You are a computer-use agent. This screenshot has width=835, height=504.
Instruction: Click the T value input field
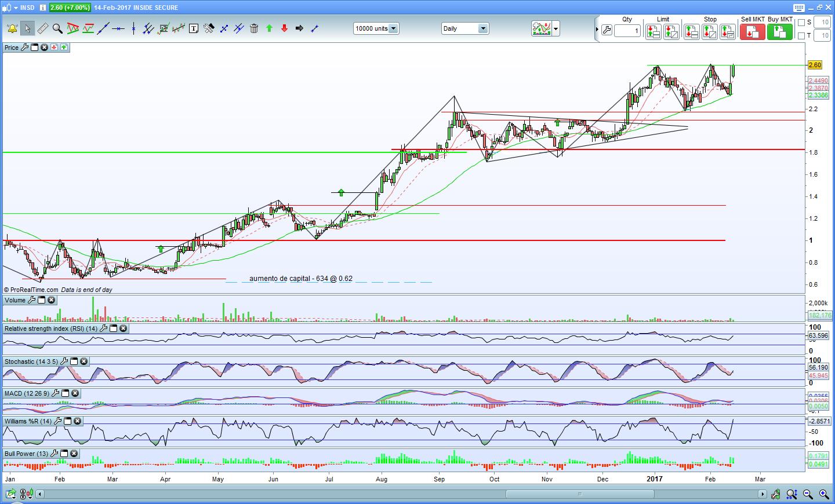[822, 36]
